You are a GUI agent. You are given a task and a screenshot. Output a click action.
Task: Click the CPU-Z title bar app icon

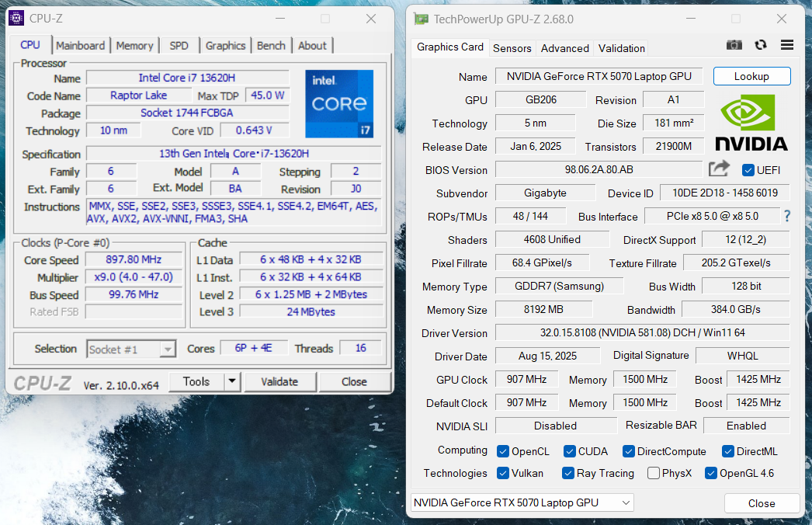pos(16,19)
